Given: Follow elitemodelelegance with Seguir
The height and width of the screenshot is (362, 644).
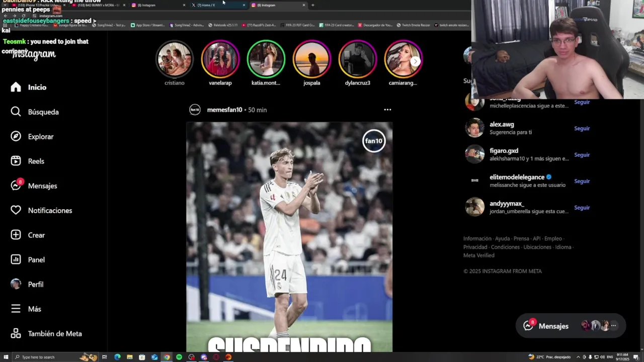Looking at the screenshot, I should [582, 181].
